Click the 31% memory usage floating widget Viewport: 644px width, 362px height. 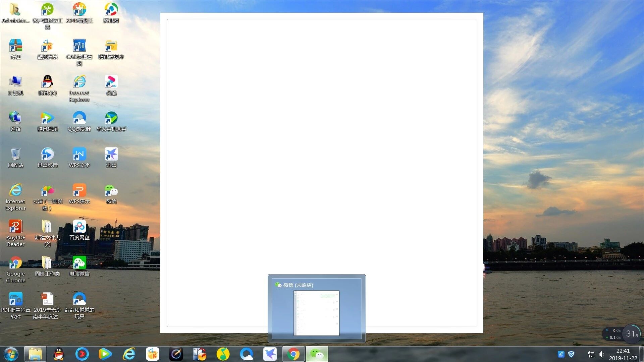[x=632, y=334]
